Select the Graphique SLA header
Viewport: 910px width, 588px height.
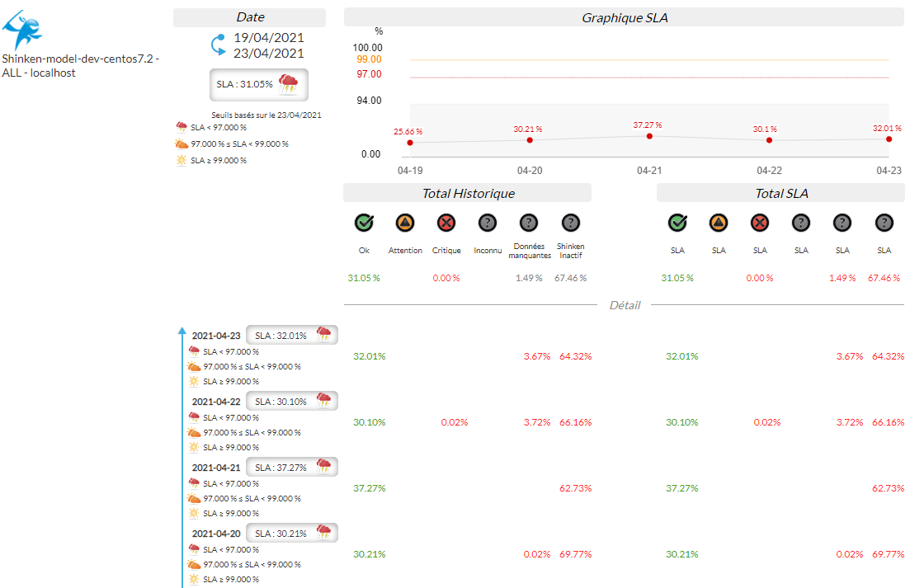coord(625,17)
